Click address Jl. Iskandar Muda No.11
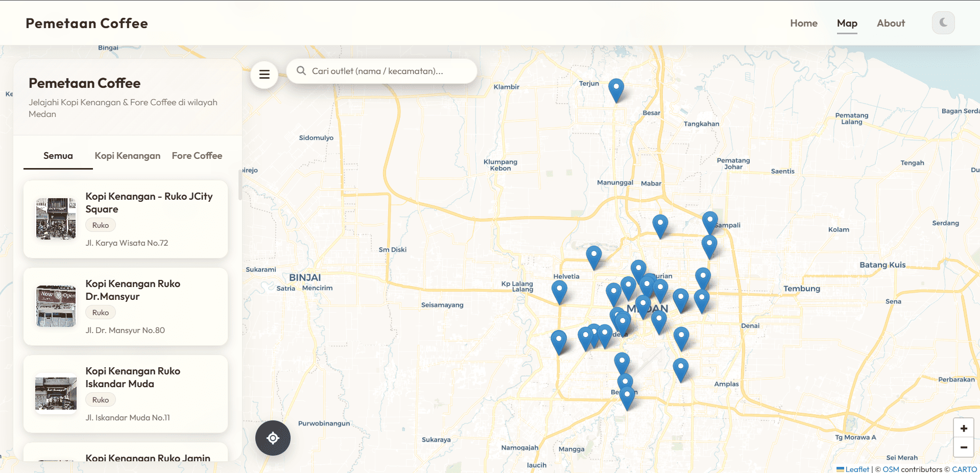The height and width of the screenshot is (473, 980). pyautogui.click(x=128, y=418)
